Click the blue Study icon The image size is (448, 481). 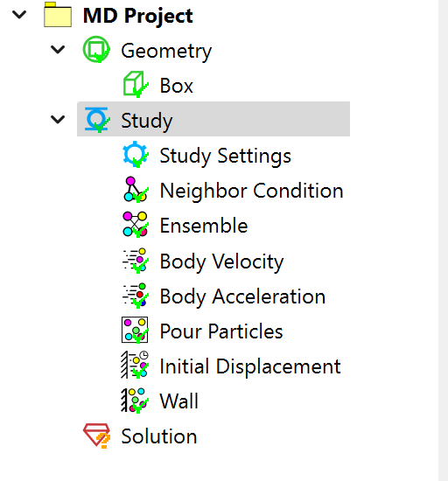click(96, 119)
